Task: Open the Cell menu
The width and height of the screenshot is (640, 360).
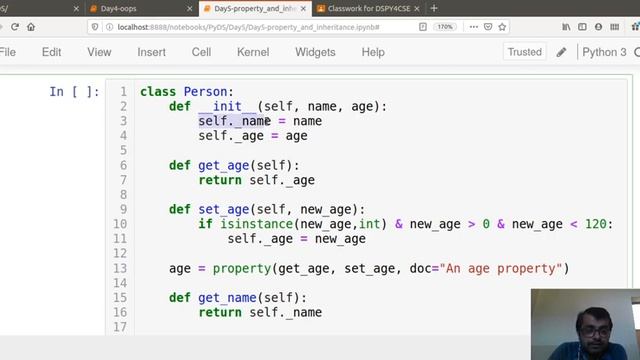Action: click(201, 52)
